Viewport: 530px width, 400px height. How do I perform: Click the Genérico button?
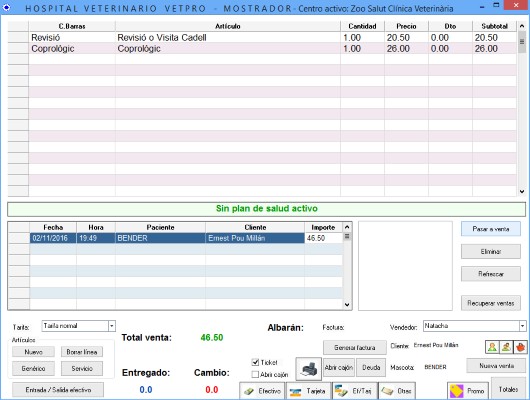pyautogui.click(x=33, y=368)
